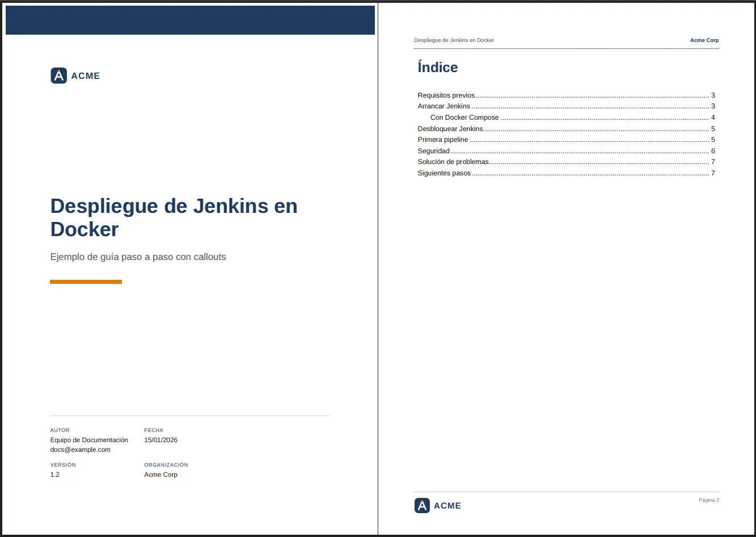Click the 'AUTOR' label

click(x=60, y=430)
